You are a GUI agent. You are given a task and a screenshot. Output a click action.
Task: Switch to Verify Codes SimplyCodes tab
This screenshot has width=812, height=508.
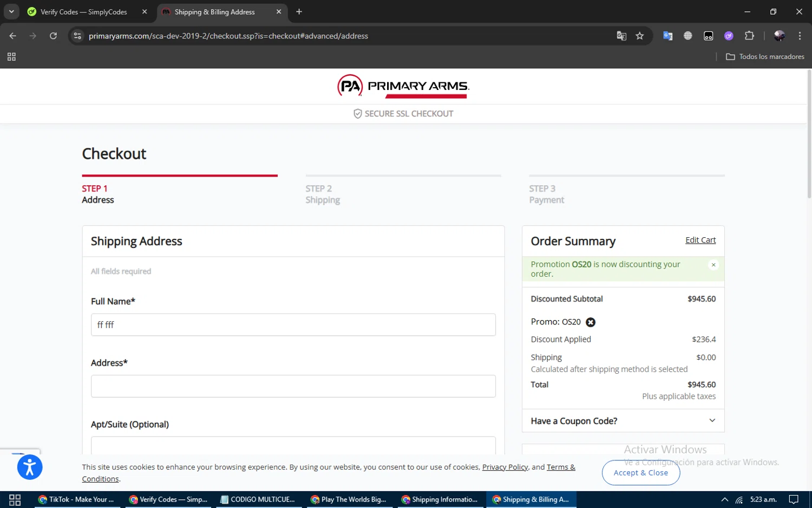pos(84,12)
